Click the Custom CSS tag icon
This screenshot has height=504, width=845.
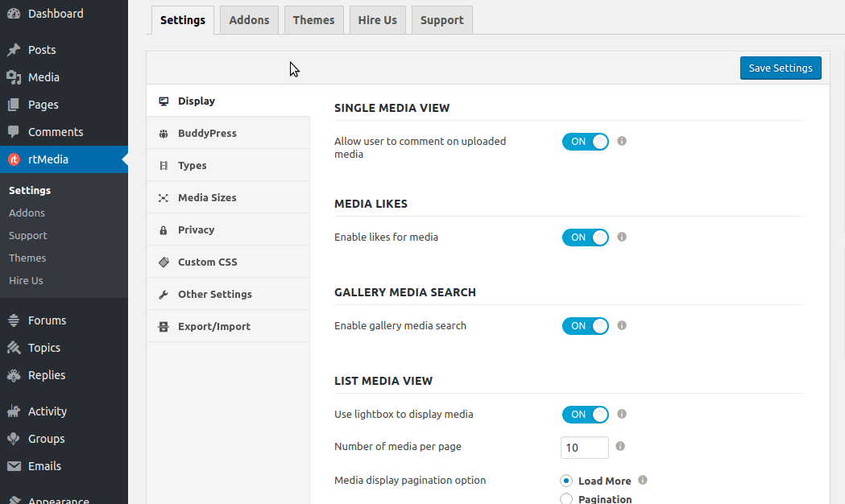164,262
